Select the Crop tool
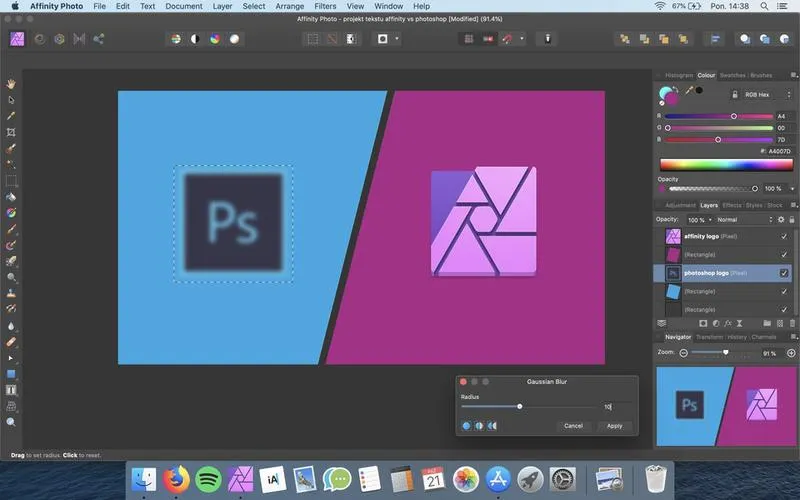 11,133
